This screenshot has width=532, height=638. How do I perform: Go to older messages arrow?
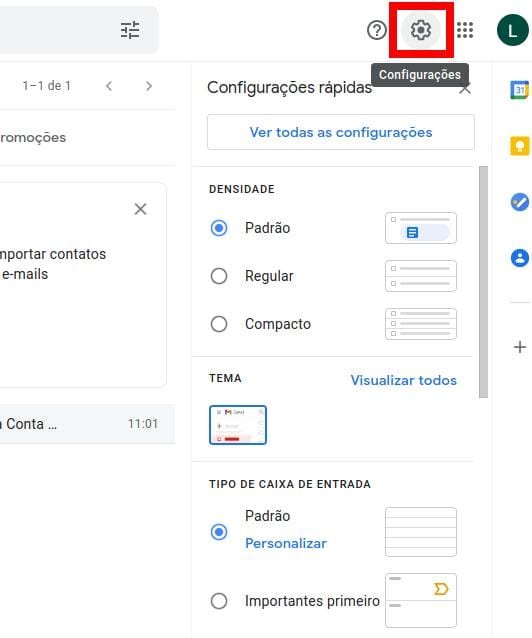pyautogui.click(x=149, y=86)
